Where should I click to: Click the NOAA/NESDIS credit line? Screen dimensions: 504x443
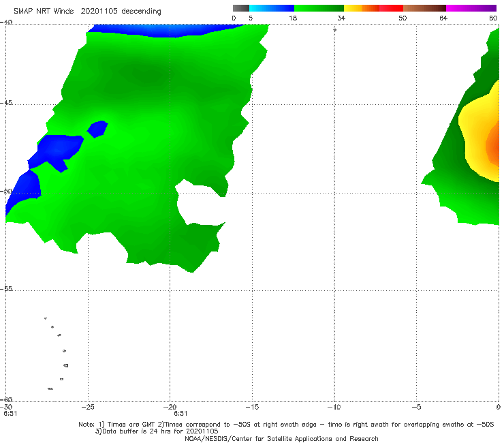click(281, 438)
